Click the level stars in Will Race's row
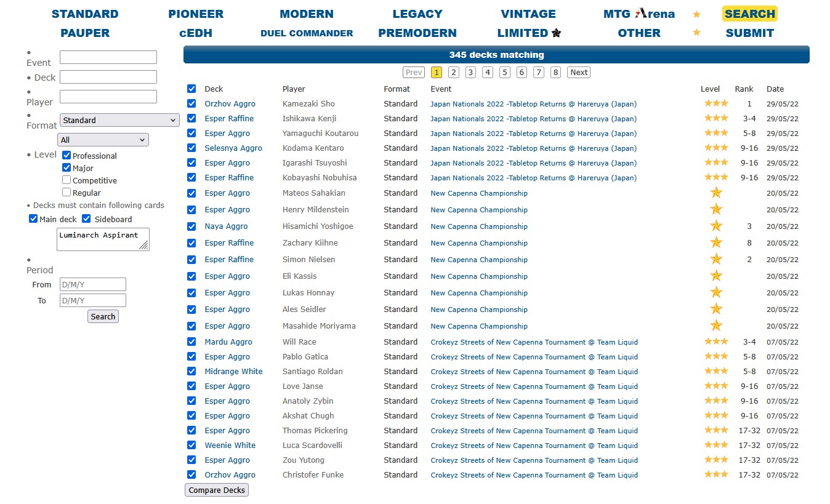Screen dimensions: 830x504 (x=716, y=342)
